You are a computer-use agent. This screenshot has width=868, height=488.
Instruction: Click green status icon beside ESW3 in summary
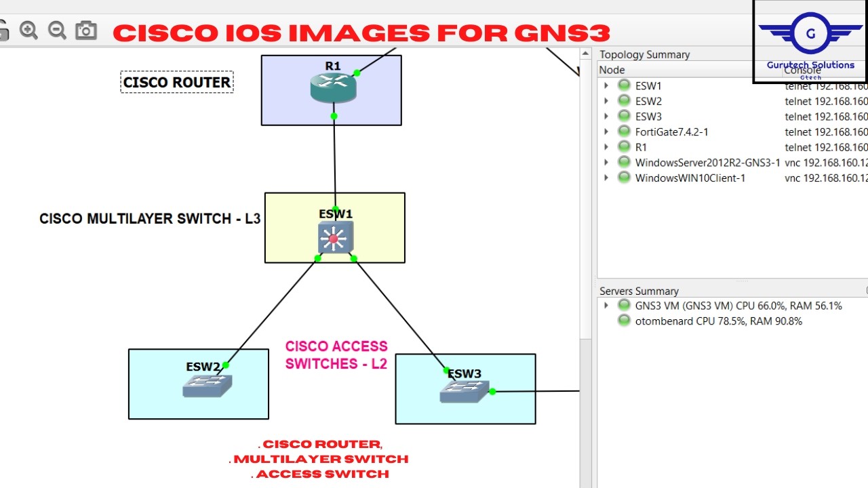(x=624, y=116)
